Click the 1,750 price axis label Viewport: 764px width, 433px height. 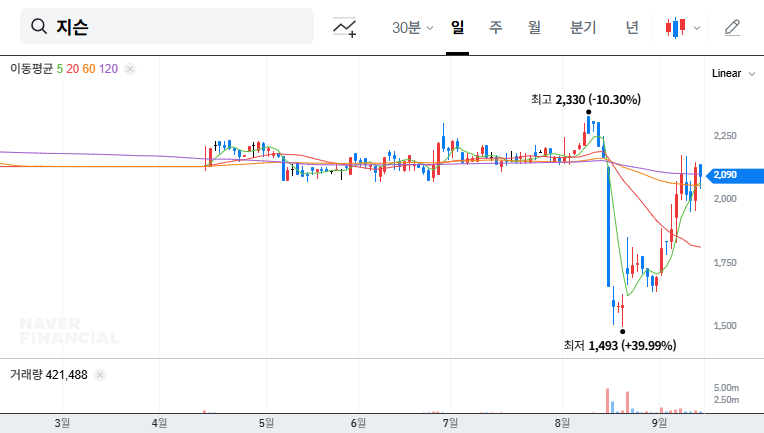pyautogui.click(x=725, y=263)
